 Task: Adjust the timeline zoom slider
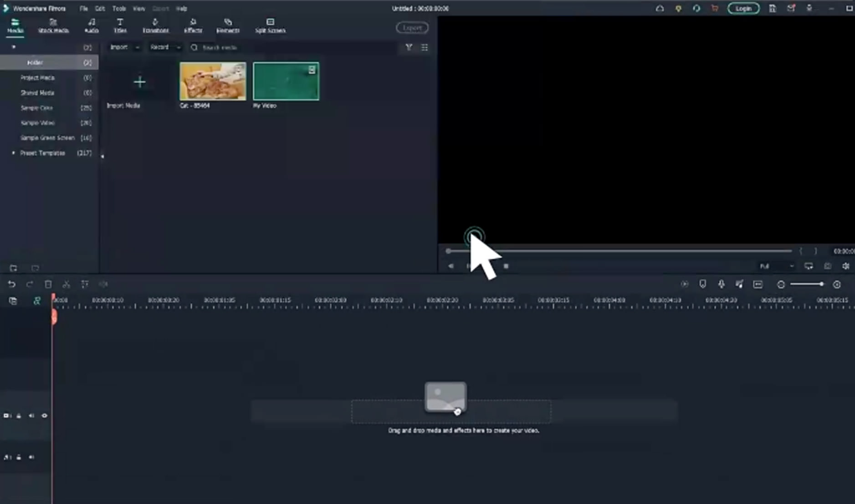[807, 285]
